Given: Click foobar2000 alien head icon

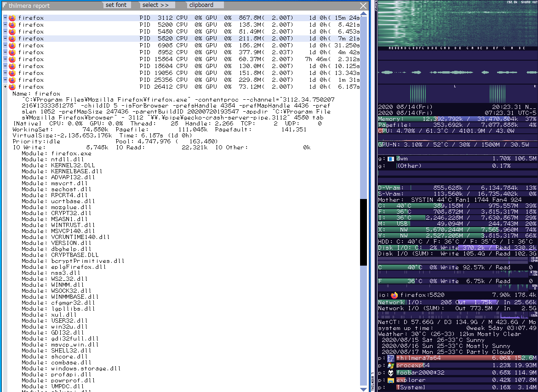Looking at the screenshot, I should pyautogui.click(x=391, y=373).
